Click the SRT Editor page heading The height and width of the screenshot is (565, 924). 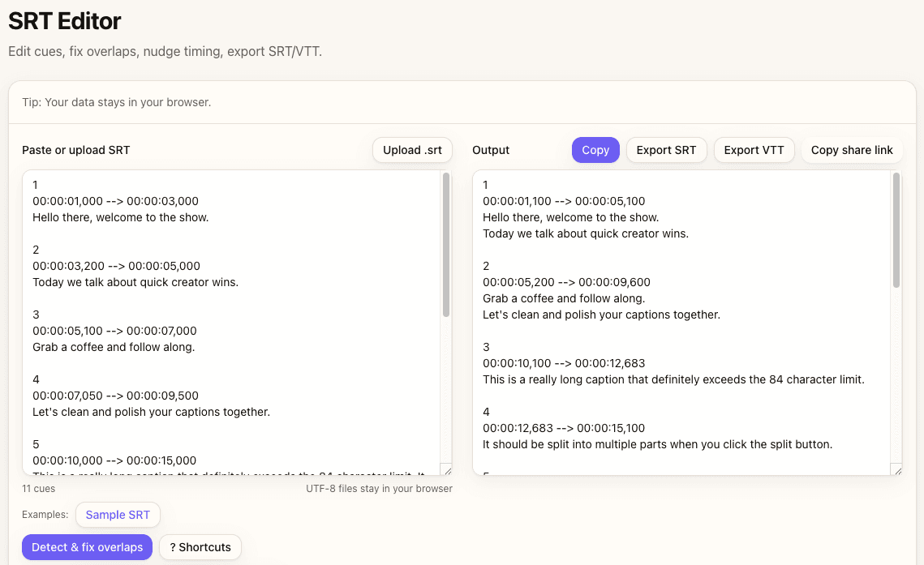pyautogui.click(x=64, y=22)
